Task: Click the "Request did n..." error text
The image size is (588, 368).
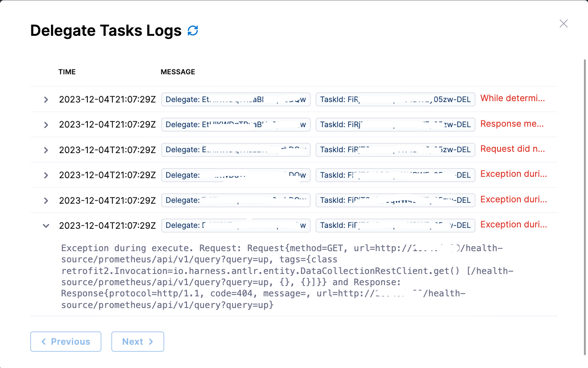Action: pyautogui.click(x=512, y=149)
